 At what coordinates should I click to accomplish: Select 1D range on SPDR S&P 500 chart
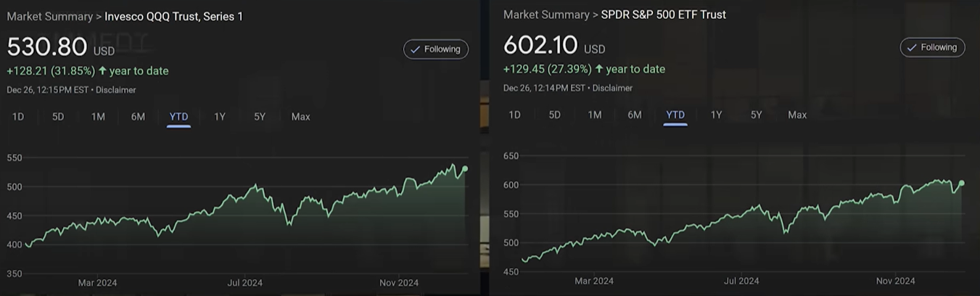click(514, 115)
